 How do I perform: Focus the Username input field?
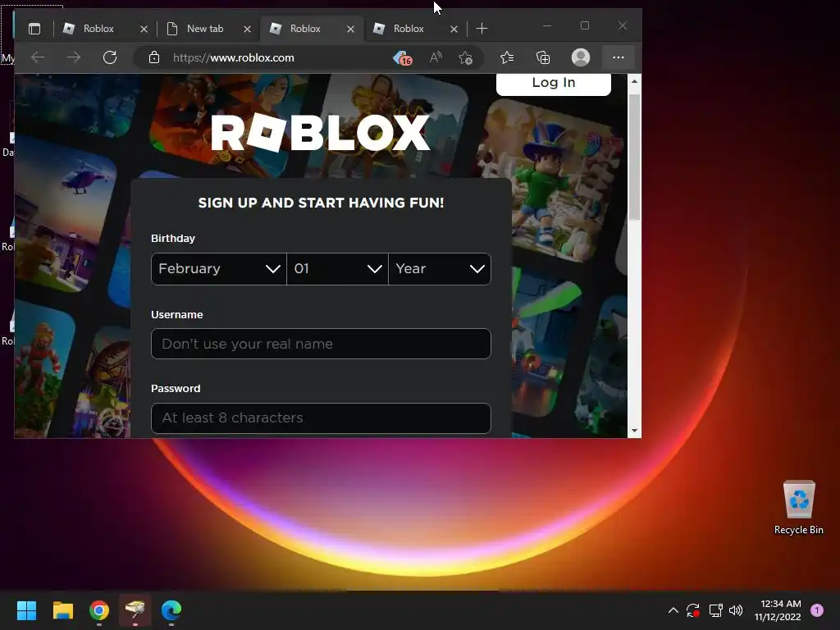321,344
